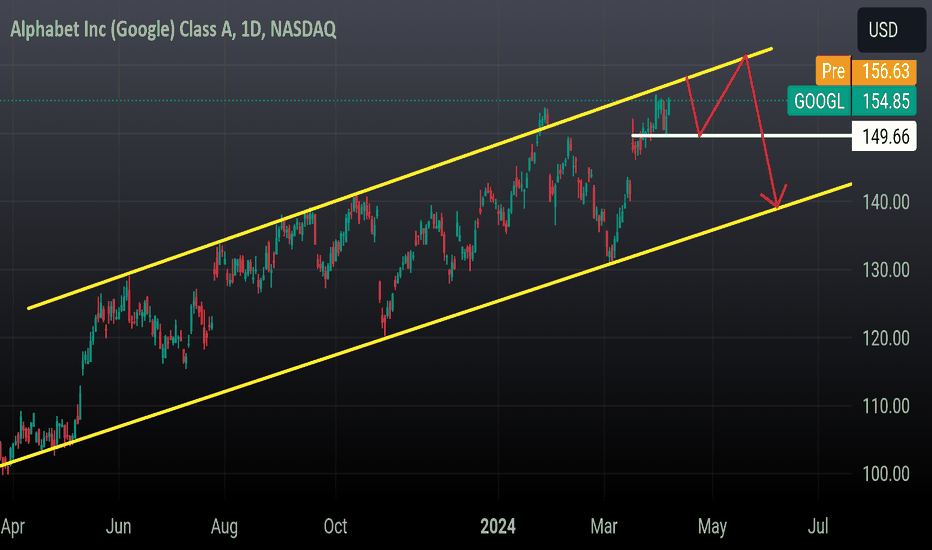The height and width of the screenshot is (550, 932).
Task: Select the lower yellow channel trendline
Action: coord(426,325)
